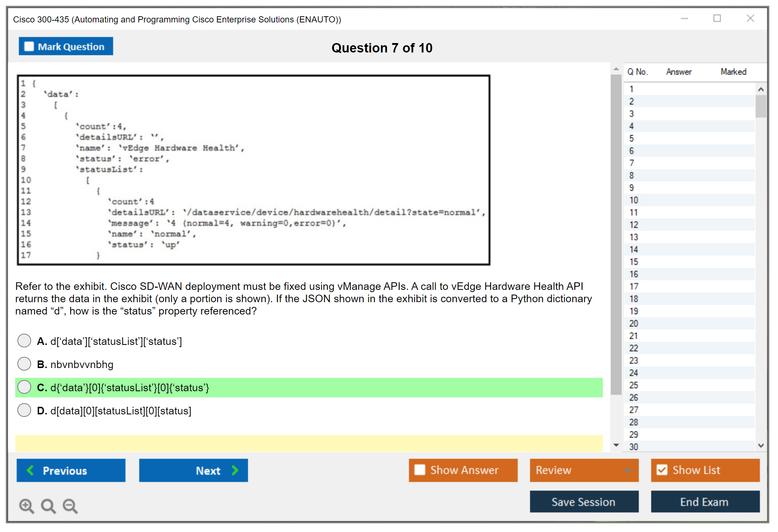Uncheck the Show List checkbox
The width and height of the screenshot is (778, 532).
point(662,470)
